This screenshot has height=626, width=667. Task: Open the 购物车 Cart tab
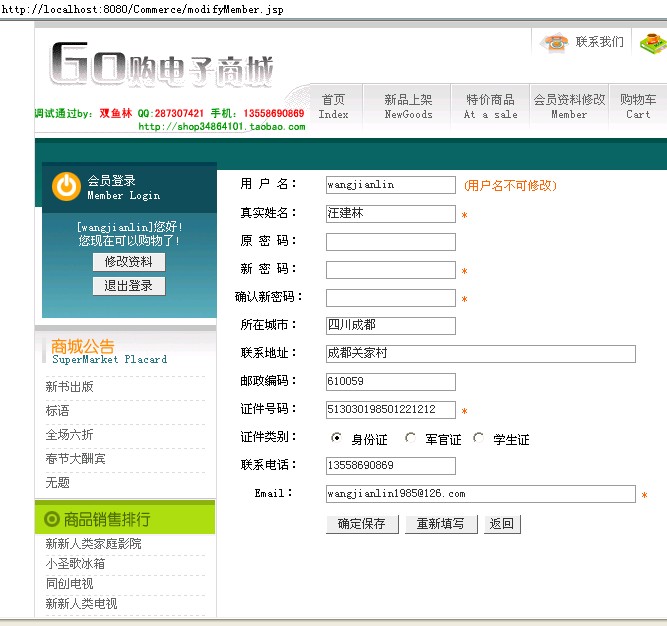(x=638, y=106)
